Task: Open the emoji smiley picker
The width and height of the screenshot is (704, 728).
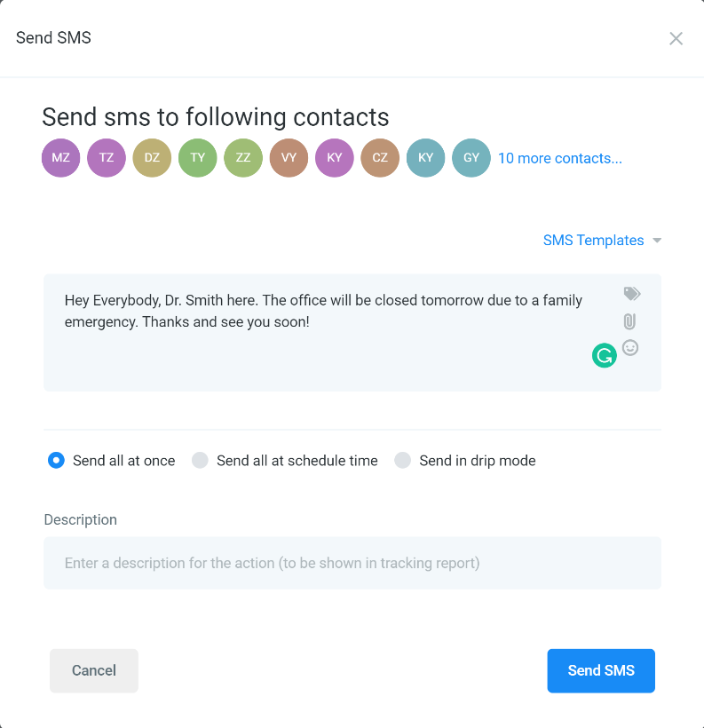Action: point(630,348)
